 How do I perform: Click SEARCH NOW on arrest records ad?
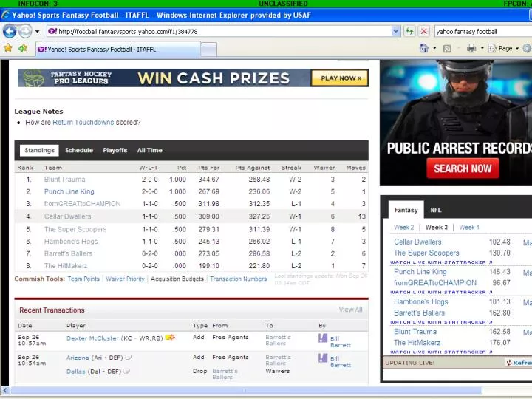(463, 168)
